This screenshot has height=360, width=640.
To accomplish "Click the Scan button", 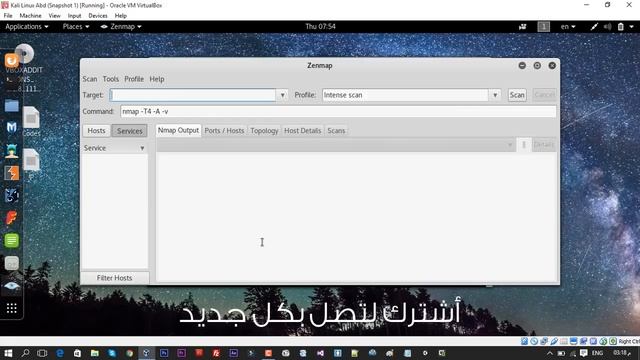I will coord(517,95).
